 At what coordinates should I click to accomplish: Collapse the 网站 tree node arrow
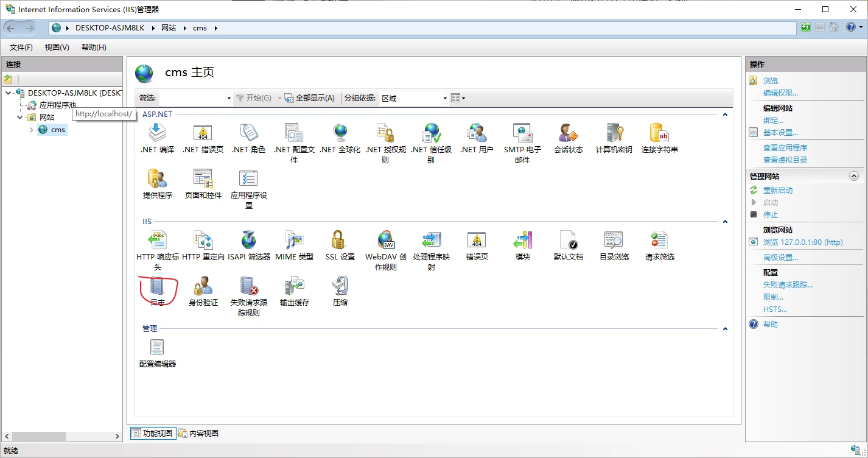tap(19, 117)
